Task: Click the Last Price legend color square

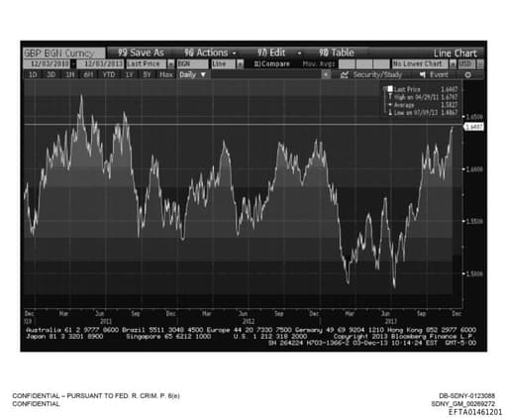Action: 390,89
